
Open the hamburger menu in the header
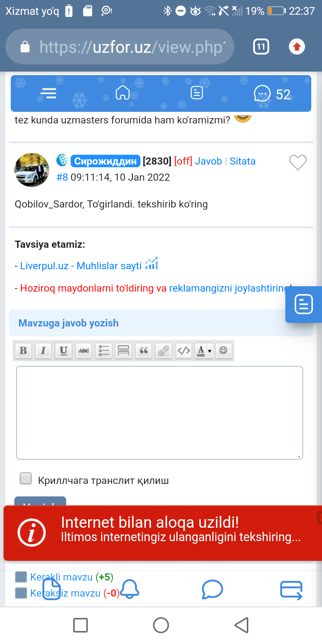click(x=48, y=93)
